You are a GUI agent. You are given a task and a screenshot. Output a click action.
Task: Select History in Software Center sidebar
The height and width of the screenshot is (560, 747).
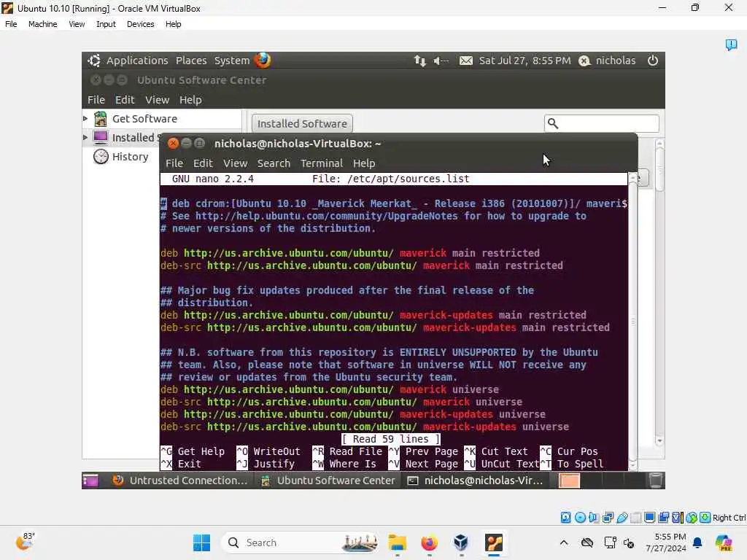pyautogui.click(x=130, y=157)
